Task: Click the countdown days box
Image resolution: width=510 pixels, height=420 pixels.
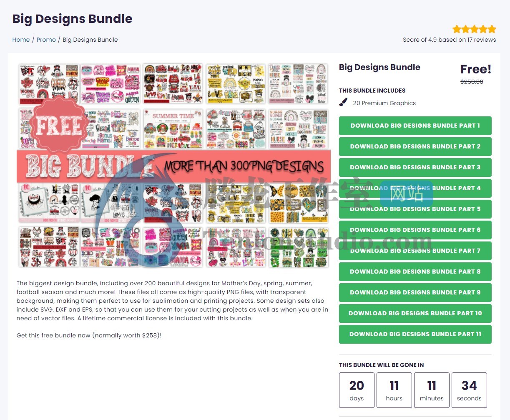Action: click(x=357, y=390)
